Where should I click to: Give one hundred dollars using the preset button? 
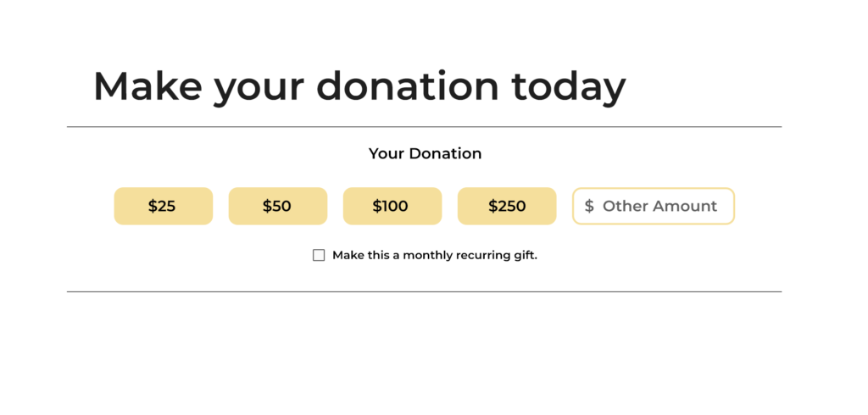tap(392, 206)
